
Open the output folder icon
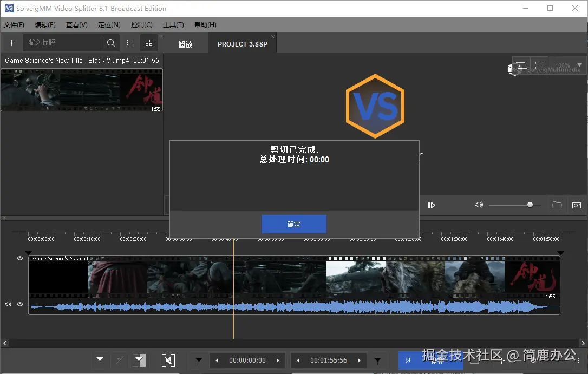[557, 205]
